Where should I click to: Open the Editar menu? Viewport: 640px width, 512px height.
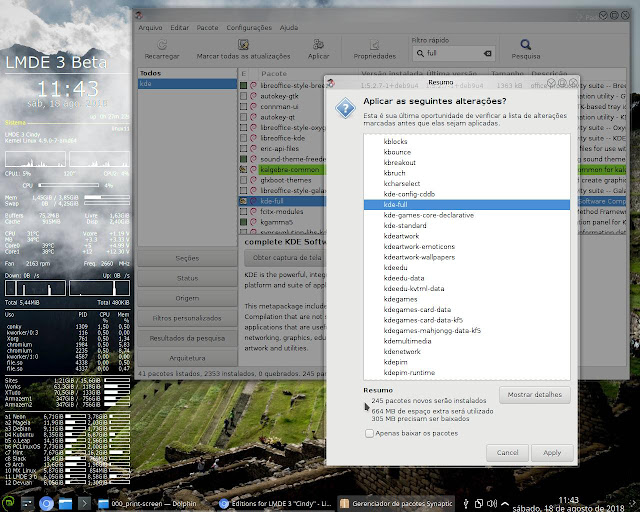180,28
